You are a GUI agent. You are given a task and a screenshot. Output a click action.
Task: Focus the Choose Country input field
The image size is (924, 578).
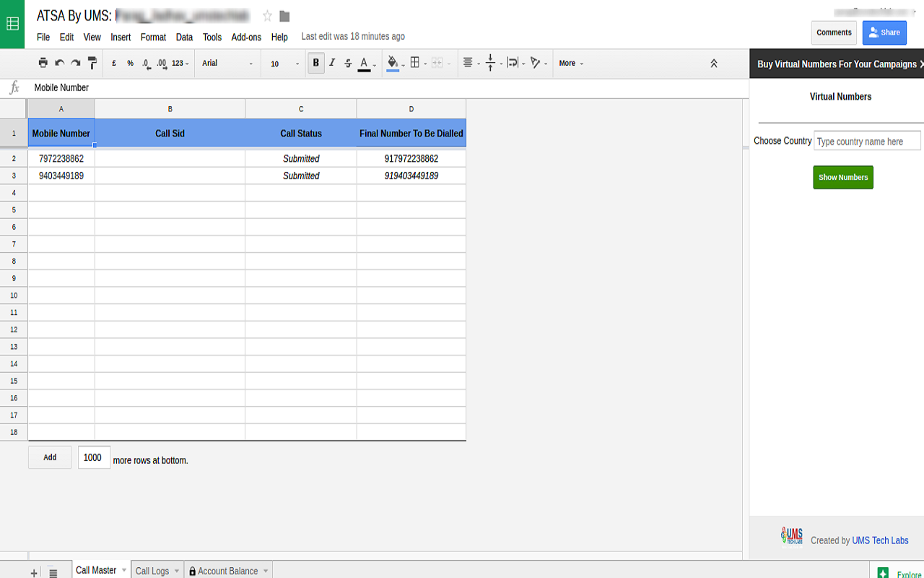[x=867, y=141]
